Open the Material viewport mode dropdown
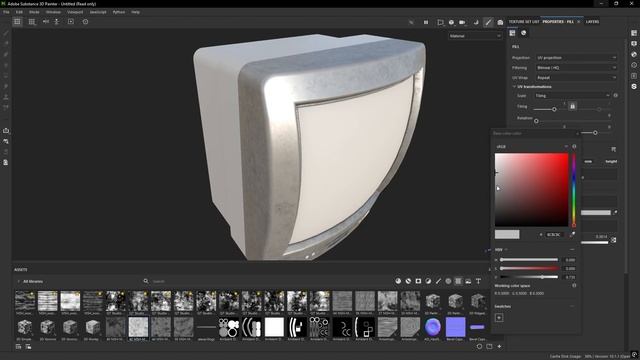This screenshot has width=640, height=360. pyautogui.click(x=475, y=36)
